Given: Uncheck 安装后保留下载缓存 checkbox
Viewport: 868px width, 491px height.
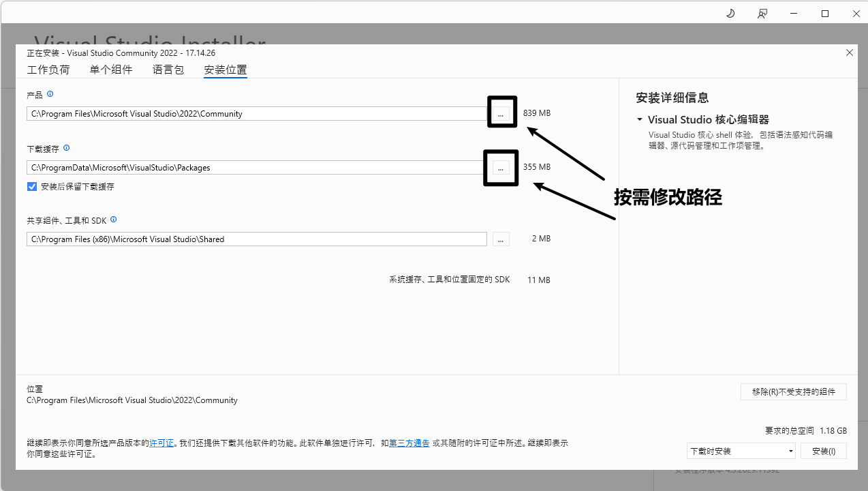Looking at the screenshot, I should [32, 186].
